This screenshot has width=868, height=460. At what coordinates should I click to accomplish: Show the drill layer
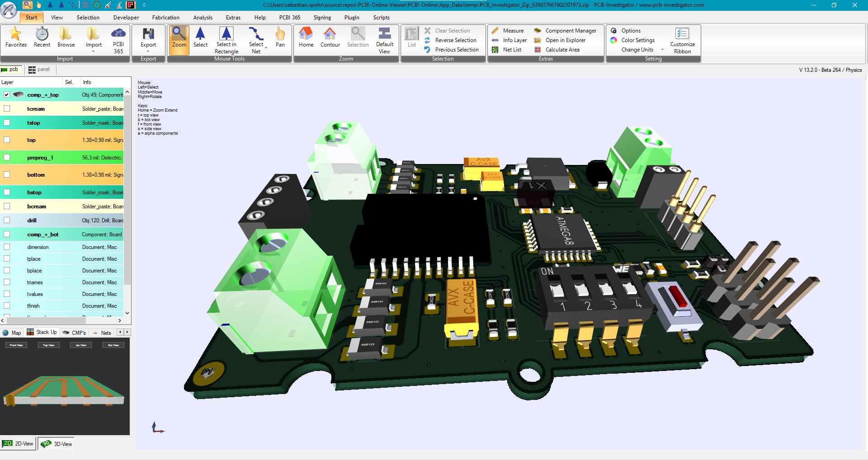pos(6,220)
